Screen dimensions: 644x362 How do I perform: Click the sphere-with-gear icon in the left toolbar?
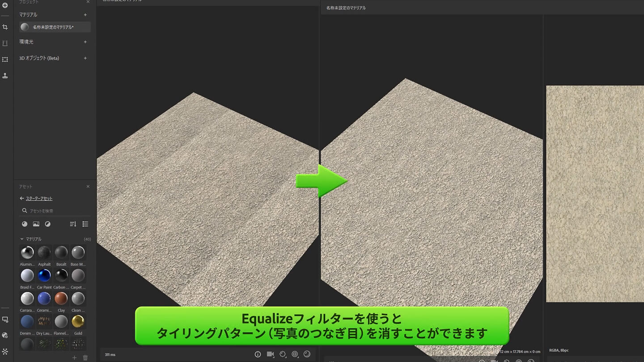(5, 335)
